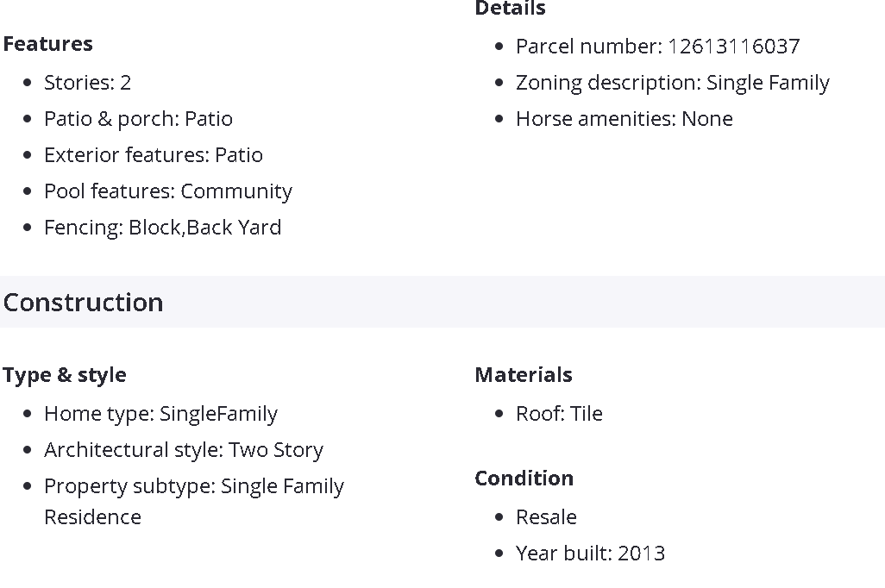The image size is (885, 588).
Task: Click the Pool features: Community item
Action: click(x=168, y=191)
